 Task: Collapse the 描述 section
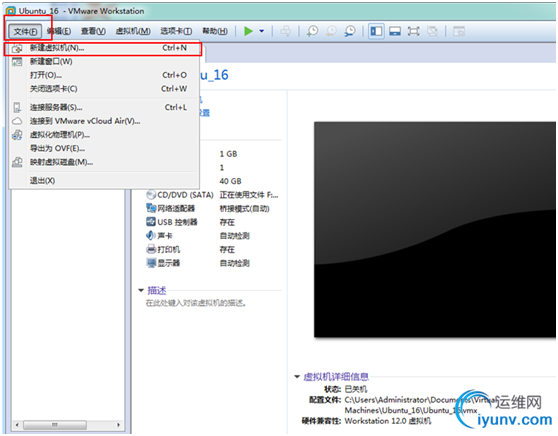[141, 291]
